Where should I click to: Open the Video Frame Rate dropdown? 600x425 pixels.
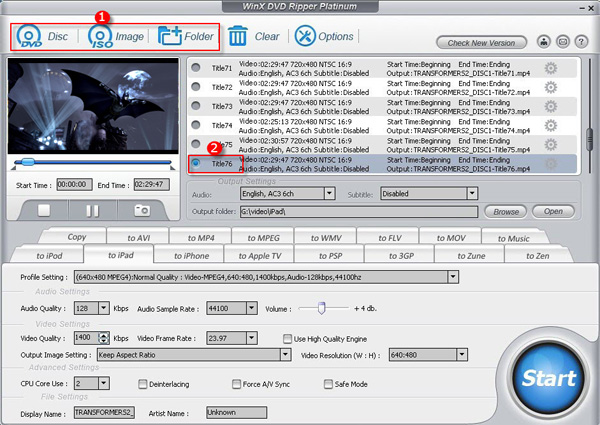click(x=251, y=338)
